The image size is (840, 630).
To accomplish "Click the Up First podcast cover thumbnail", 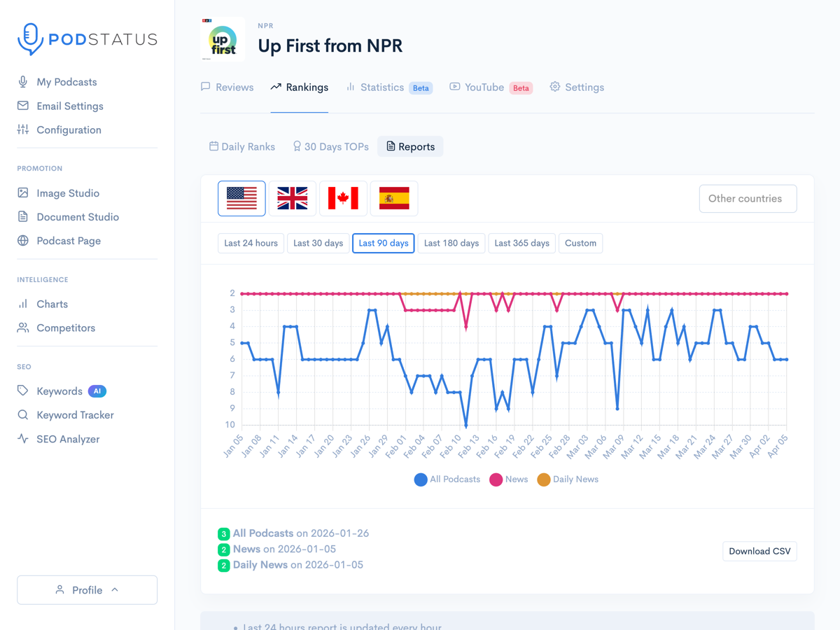I will coord(223,40).
